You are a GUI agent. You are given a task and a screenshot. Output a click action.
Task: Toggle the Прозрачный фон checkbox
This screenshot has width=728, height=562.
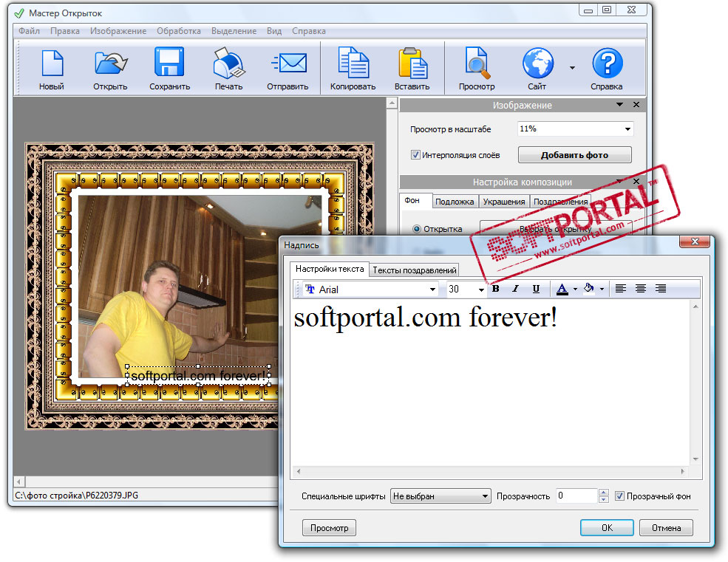[x=619, y=496]
